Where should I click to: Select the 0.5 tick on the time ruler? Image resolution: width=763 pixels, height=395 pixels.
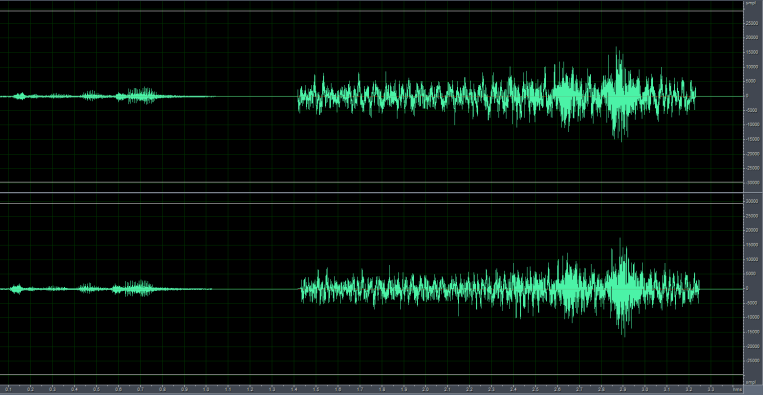click(x=96, y=390)
